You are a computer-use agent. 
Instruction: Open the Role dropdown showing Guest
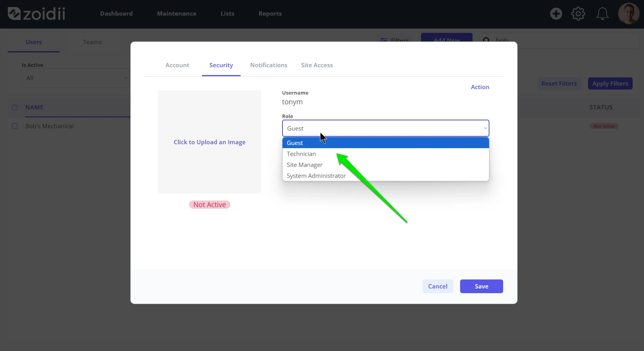tap(385, 128)
